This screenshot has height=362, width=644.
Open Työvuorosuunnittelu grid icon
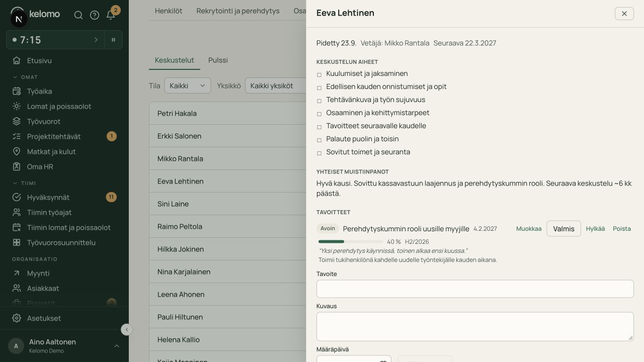[17, 242]
